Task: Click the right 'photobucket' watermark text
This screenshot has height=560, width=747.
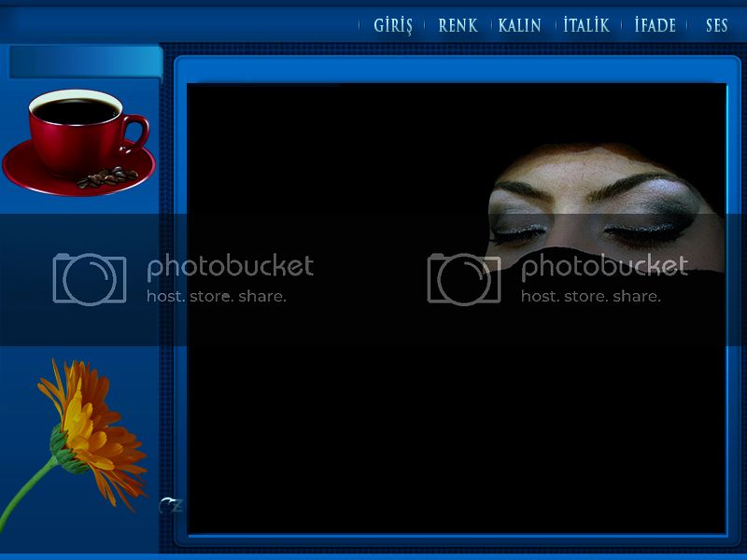Action: pos(604,267)
